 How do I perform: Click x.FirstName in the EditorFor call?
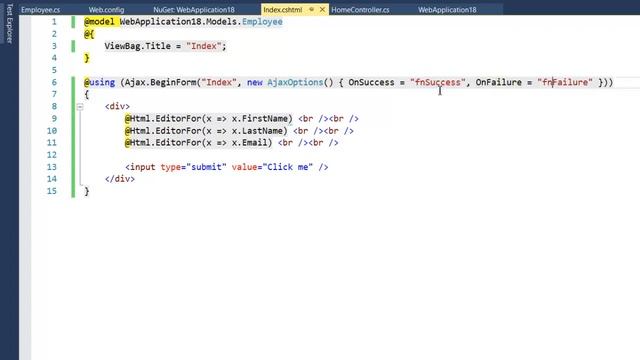pyautogui.click(x=260, y=119)
